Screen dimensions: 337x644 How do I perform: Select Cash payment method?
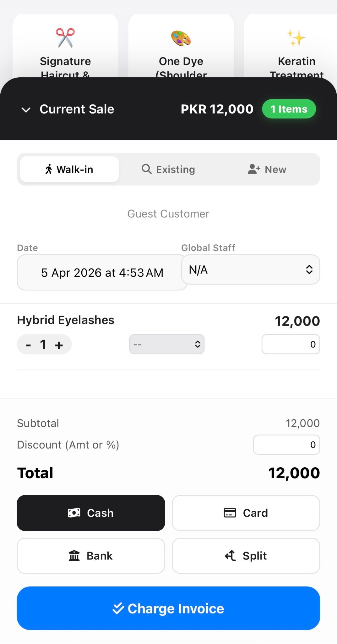click(x=91, y=513)
